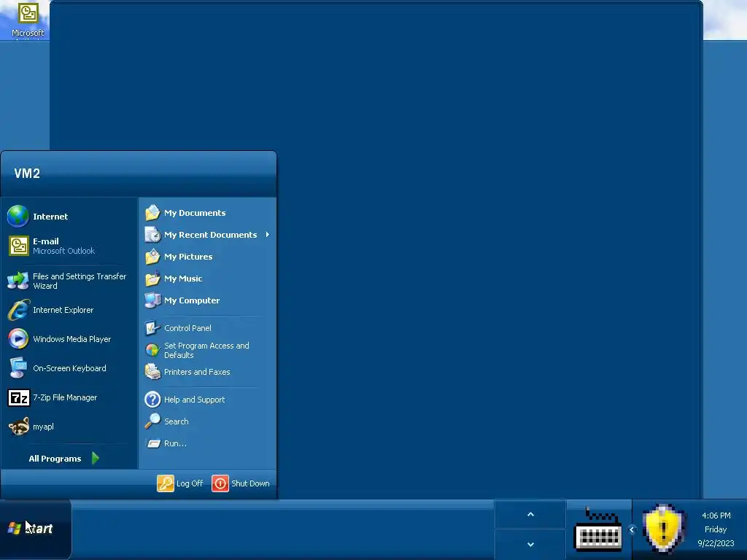Start the On-Screen Keyboard icon
The height and width of the screenshot is (560, 747).
18,368
